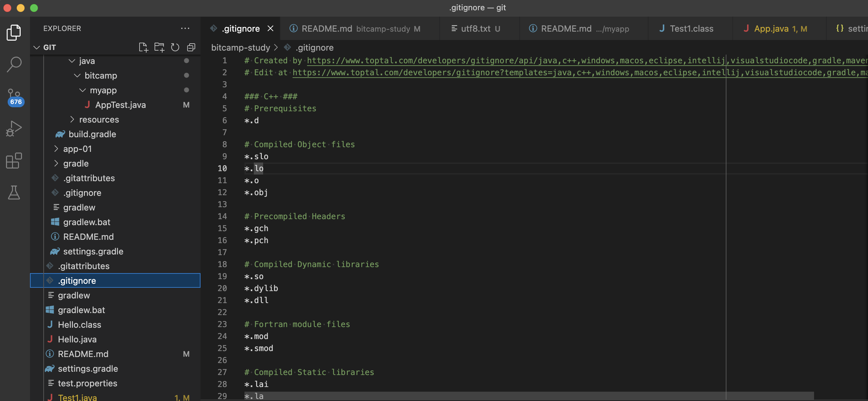Screen dimensions: 868x401
Task: Click .gitignore label in the breadcrumb
Action: pos(314,48)
